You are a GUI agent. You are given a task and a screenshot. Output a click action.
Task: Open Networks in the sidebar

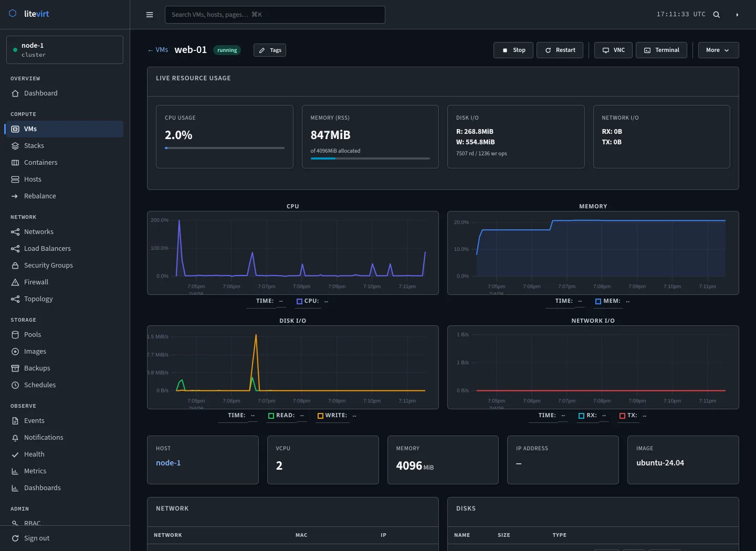coord(65,232)
